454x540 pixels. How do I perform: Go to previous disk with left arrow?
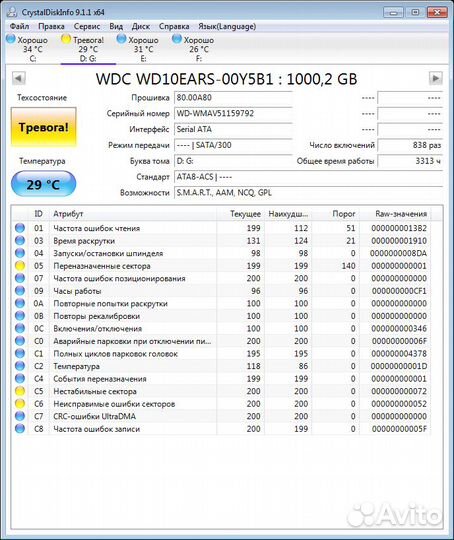point(19,78)
